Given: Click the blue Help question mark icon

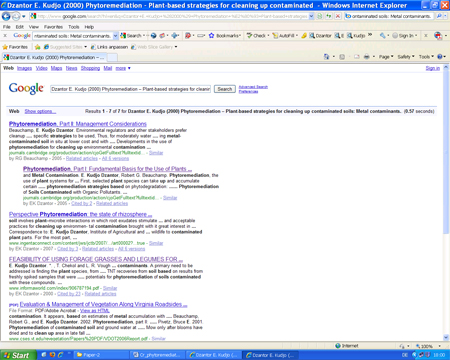Looking at the screenshot, I should click(x=440, y=57).
